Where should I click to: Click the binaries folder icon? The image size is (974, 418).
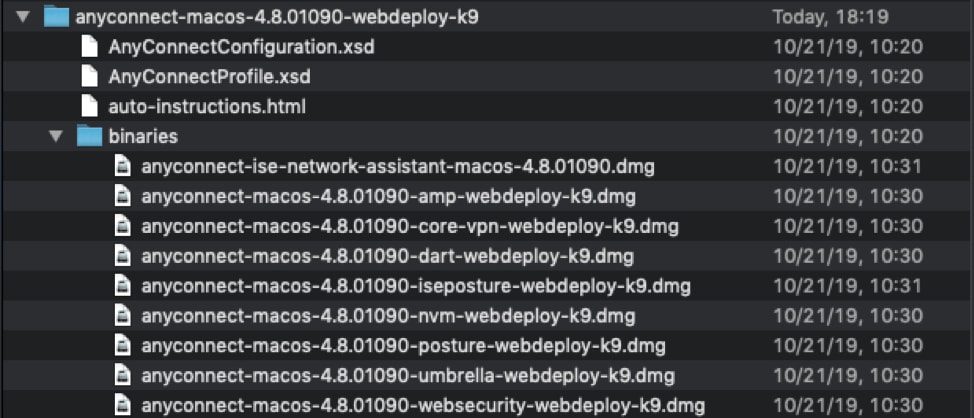pyautogui.click(x=90, y=136)
